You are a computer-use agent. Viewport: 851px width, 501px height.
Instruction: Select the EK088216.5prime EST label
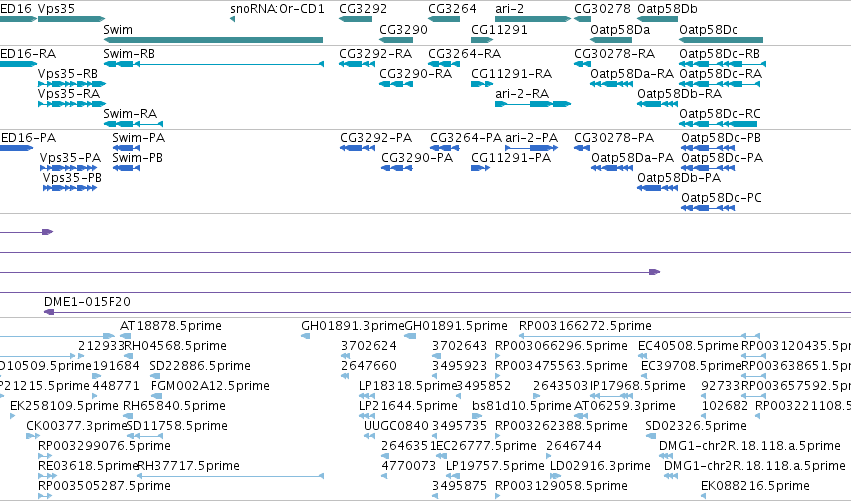pos(755,486)
